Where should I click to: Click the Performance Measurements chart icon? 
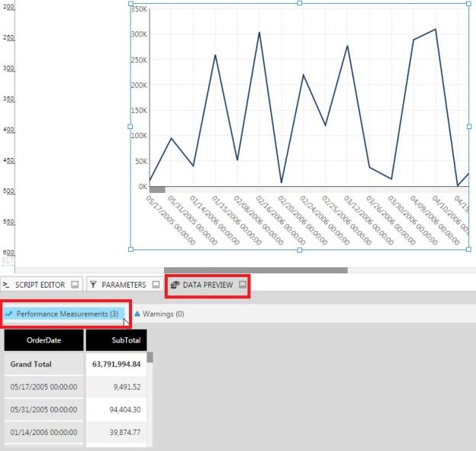9,314
